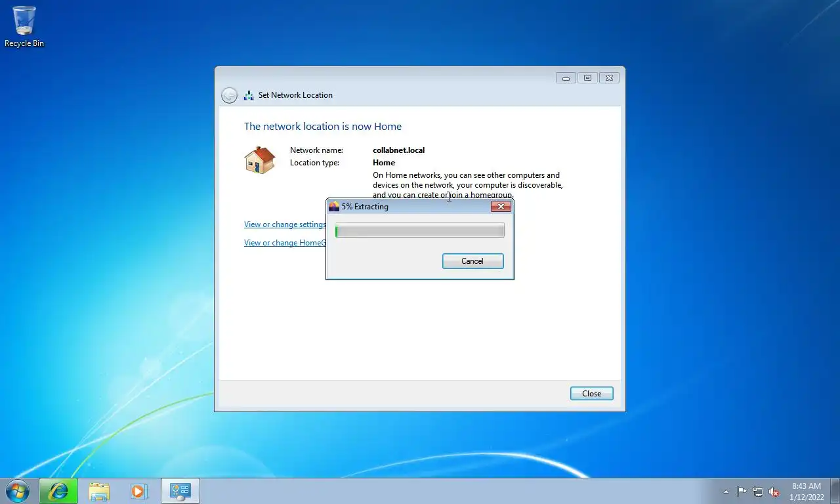Click Action Center flag tray icon
The width and height of the screenshot is (840, 504).
(x=742, y=492)
